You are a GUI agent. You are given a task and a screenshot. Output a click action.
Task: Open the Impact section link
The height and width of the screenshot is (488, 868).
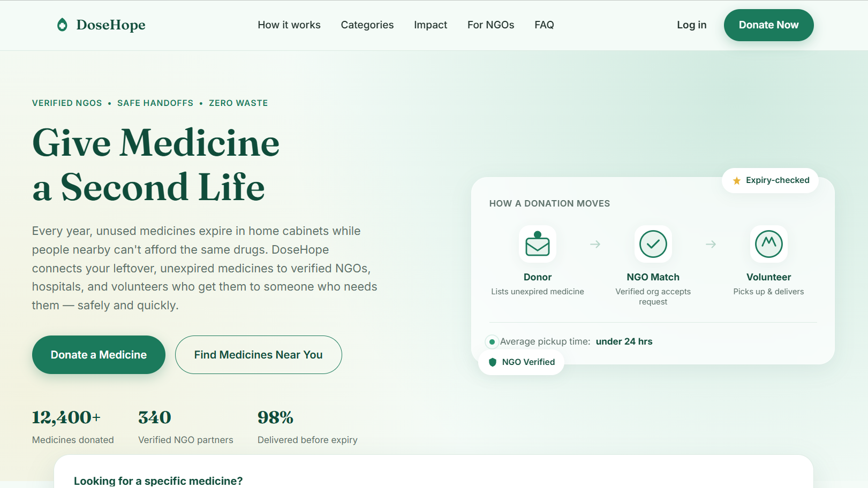(x=431, y=25)
